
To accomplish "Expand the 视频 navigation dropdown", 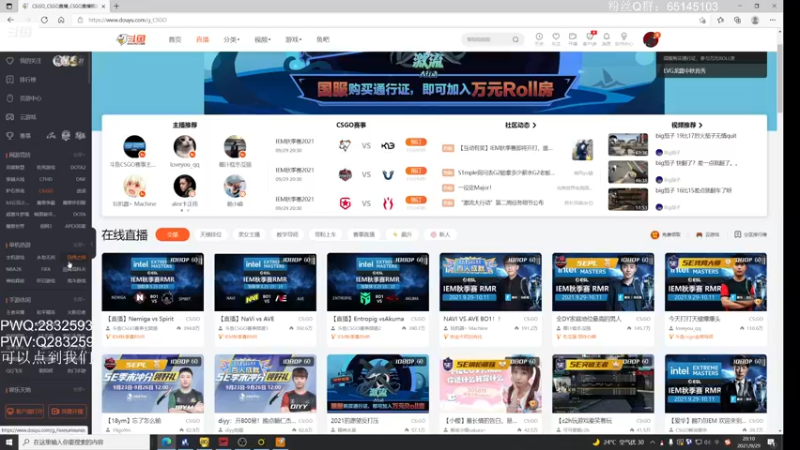I will (262, 39).
